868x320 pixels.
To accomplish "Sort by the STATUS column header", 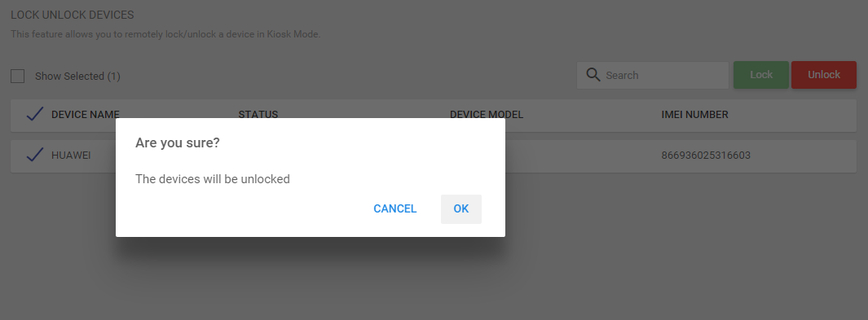I will pyautogui.click(x=258, y=115).
